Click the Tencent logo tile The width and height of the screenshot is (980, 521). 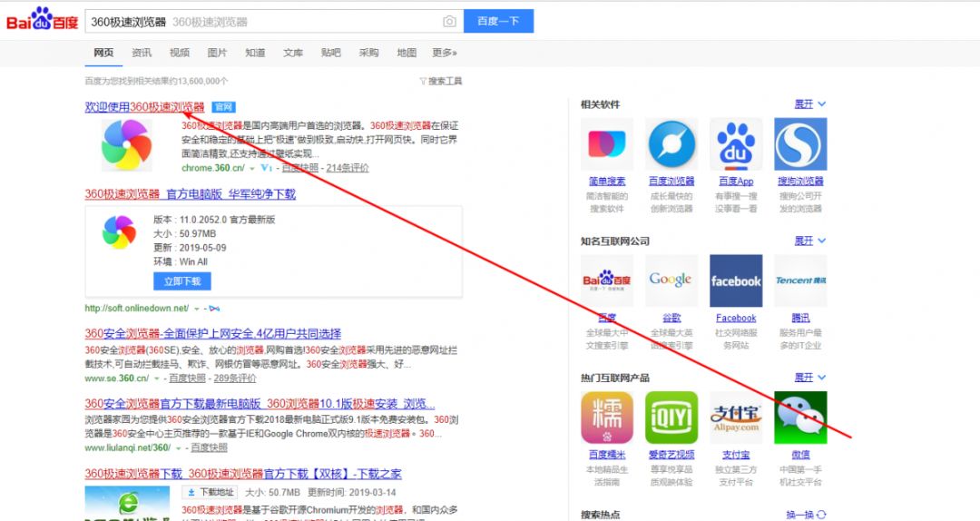tap(800, 280)
